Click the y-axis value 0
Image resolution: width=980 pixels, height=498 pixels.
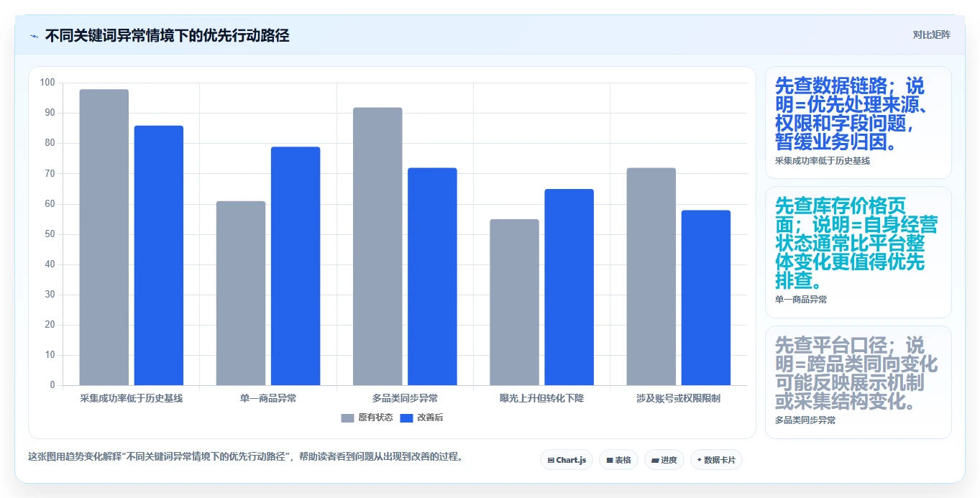click(52, 385)
